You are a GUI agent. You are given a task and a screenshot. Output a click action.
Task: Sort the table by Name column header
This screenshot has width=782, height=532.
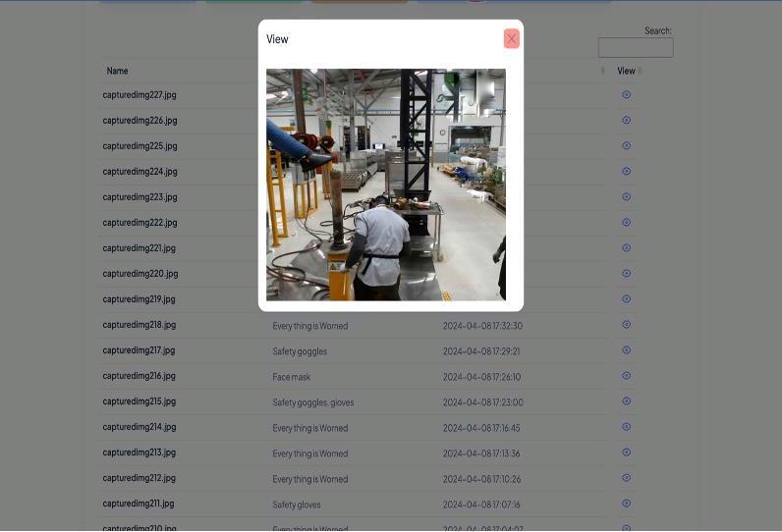coord(118,71)
